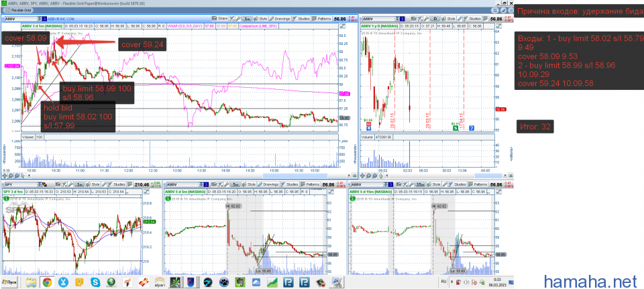This screenshot has height=289, width=644.
Task: Expand symbol dropdown arrow in ABBV daily chart
Action: 398,19
